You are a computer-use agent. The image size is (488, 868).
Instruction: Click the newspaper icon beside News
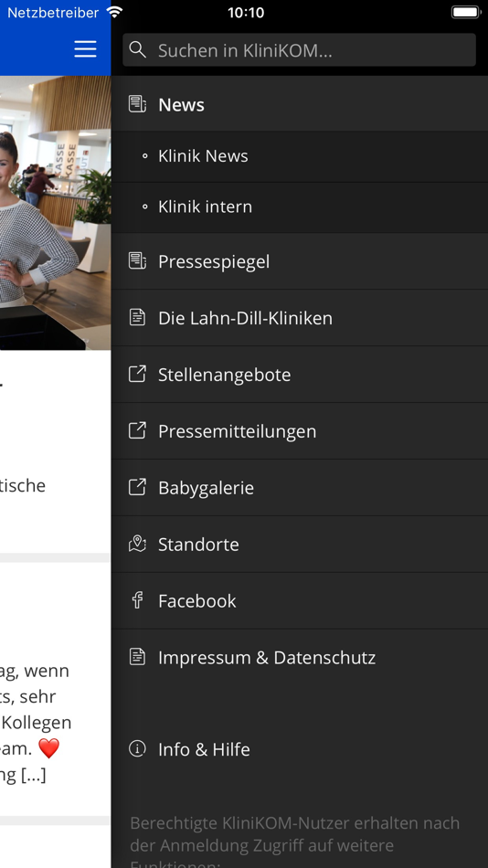(x=137, y=103)
